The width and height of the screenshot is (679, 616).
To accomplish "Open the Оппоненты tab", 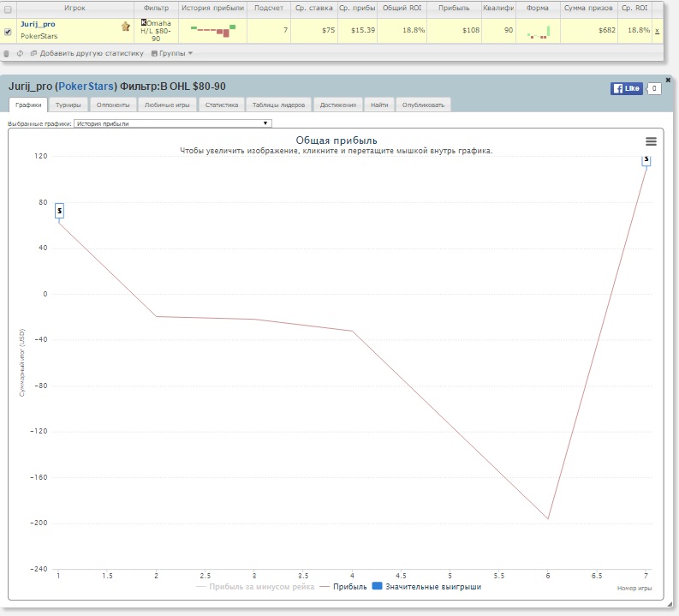I will pyautogui.click(x=113, y=105).
